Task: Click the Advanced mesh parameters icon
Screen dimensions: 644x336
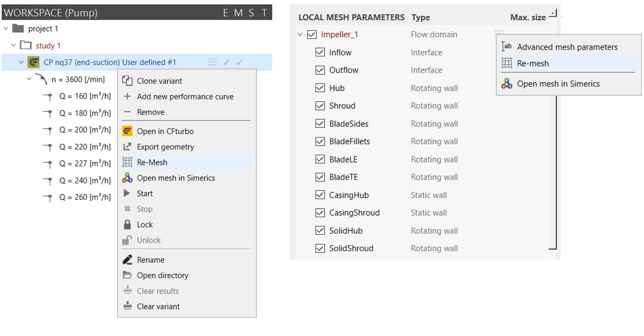Action: pyautogui.click(x=507, y=47)
